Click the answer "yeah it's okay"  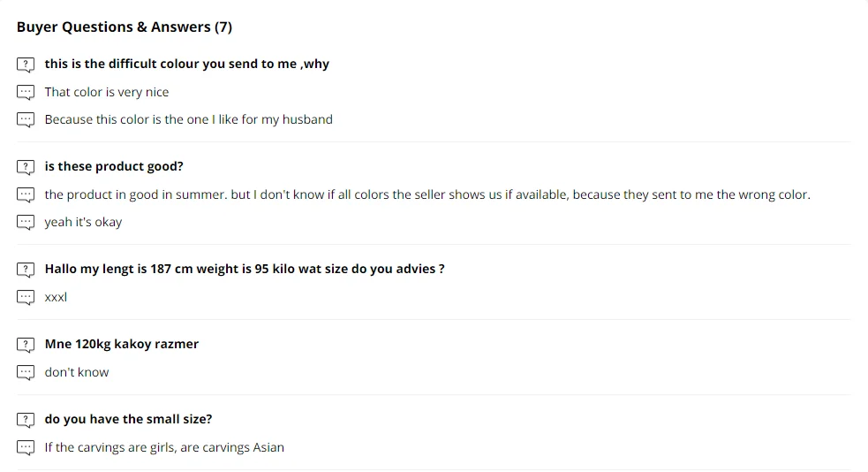[x=83, y=222]
